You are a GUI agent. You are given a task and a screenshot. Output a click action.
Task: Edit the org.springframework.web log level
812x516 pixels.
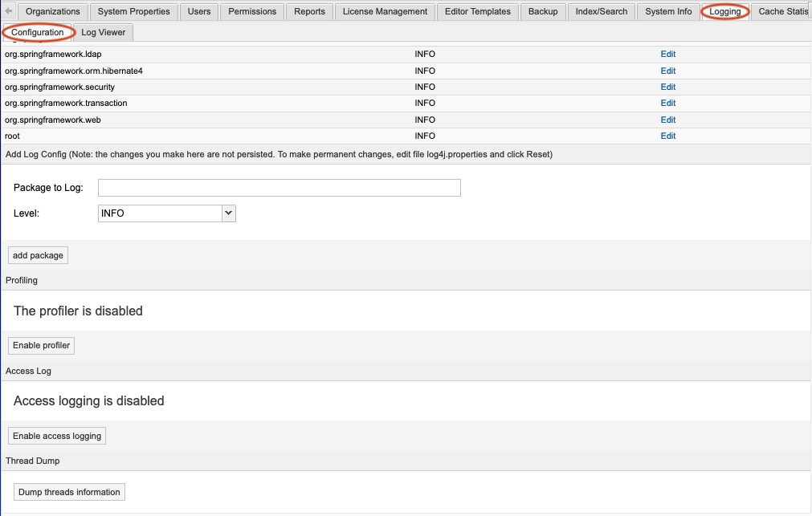pyautogui.click(x=668, y=120)
